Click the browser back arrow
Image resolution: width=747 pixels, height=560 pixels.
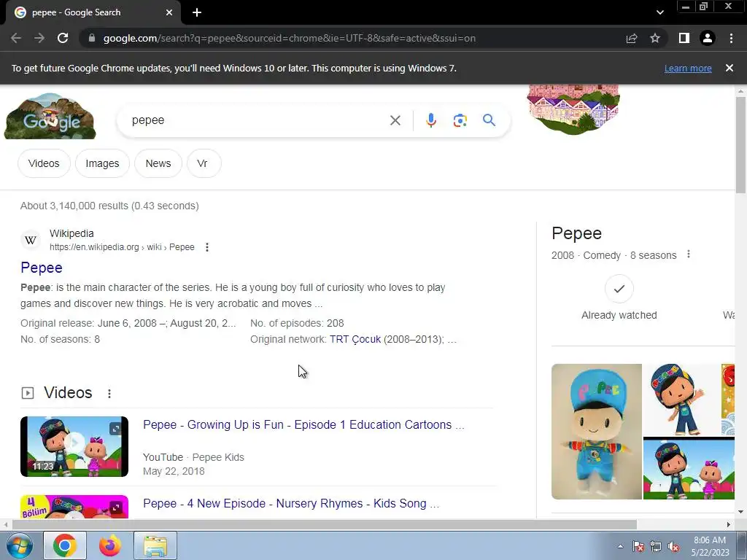(x=16, y=38)
